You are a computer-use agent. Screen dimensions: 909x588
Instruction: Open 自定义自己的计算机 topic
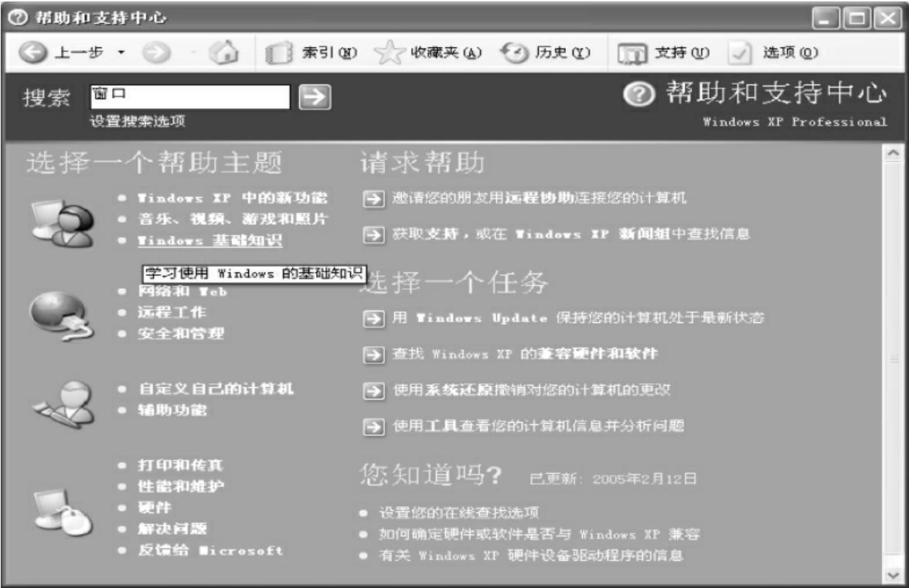point(216,389)
